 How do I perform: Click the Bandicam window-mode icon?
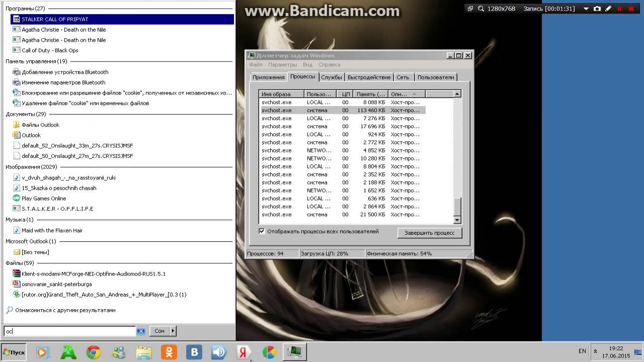tap(470, 9)
